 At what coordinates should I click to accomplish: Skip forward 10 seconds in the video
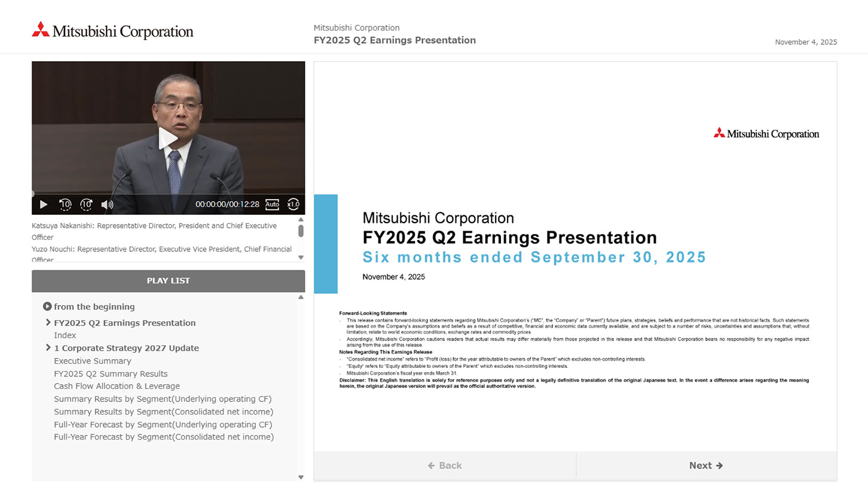click(86, 205)
